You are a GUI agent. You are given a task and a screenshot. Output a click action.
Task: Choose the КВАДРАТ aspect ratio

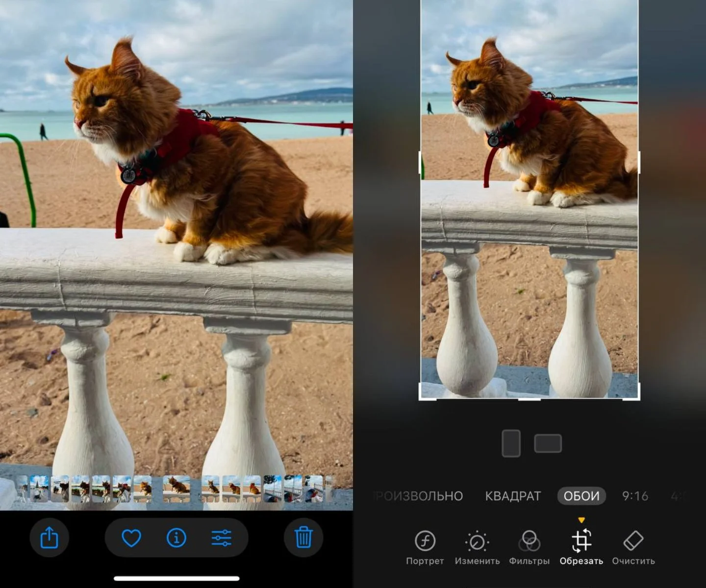tap(513, 496)
